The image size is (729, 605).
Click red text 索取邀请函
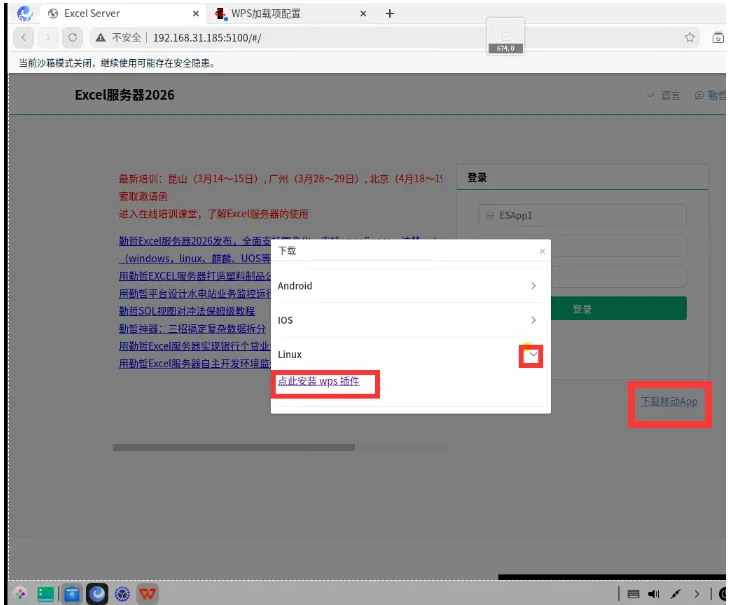click(x=143, y=196)
